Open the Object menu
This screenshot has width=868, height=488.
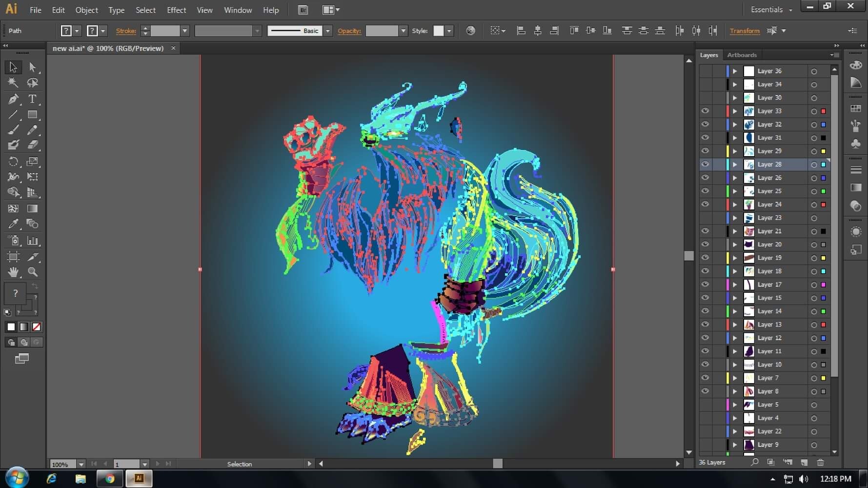(x=86, y=10)
